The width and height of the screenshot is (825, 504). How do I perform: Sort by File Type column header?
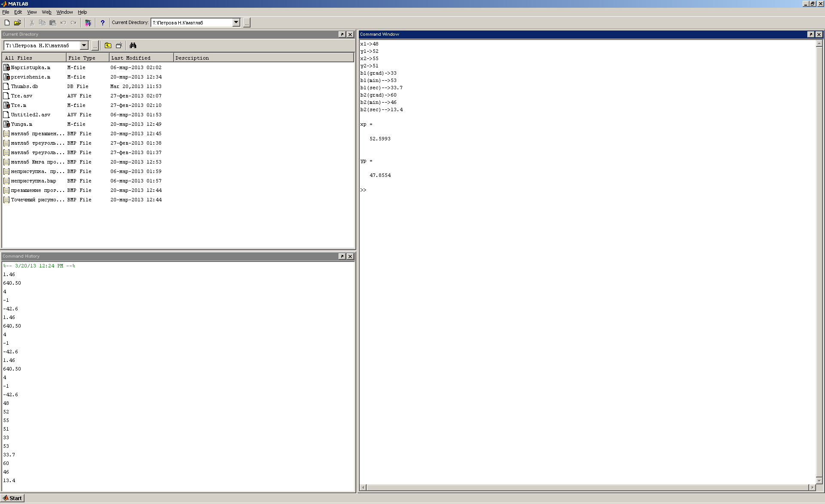click(88, 58)
